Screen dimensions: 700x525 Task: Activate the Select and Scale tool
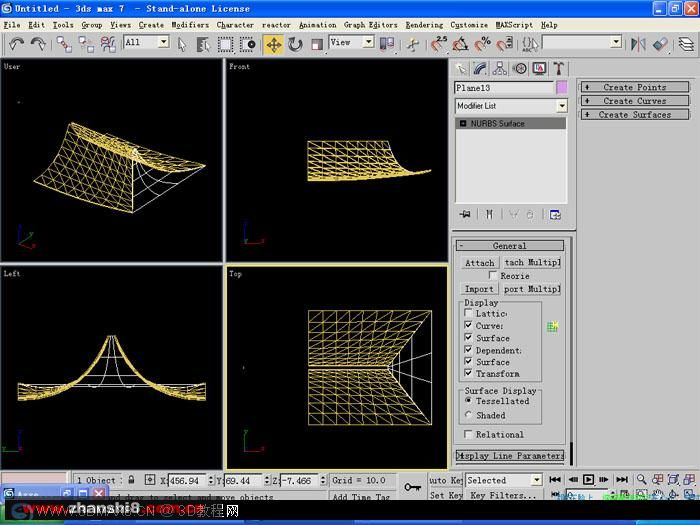coord(317,44)
